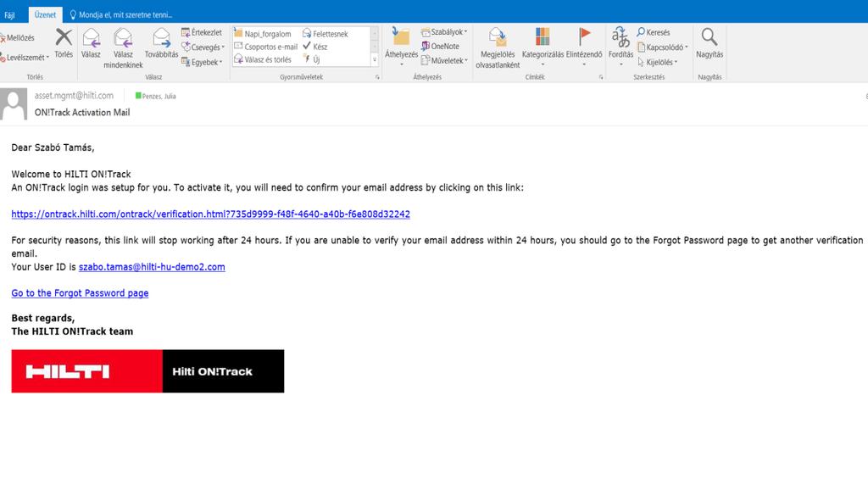Click the Kész checkmark quick step

(315, 47)
